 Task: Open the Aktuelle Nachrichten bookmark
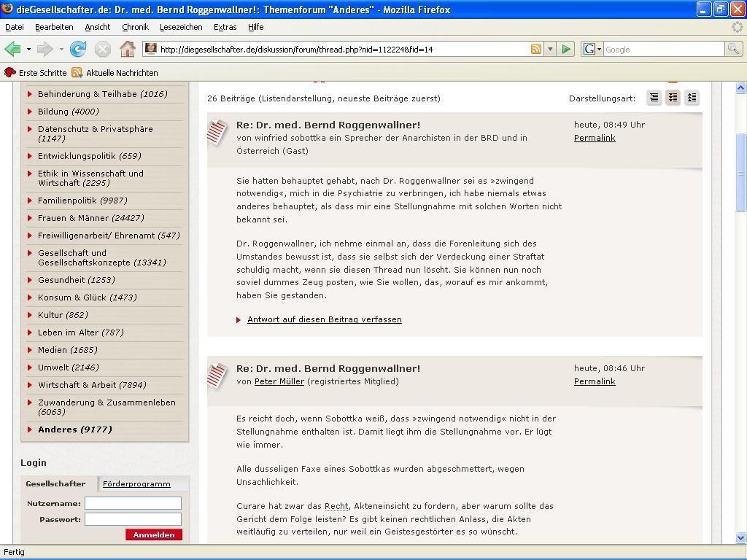point(121,73)
